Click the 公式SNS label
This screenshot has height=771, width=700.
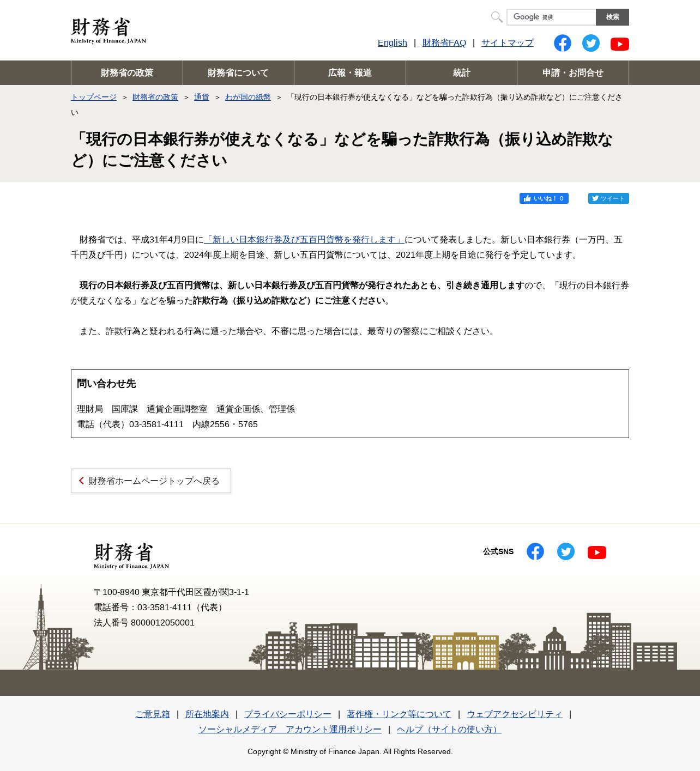(498, 551)
